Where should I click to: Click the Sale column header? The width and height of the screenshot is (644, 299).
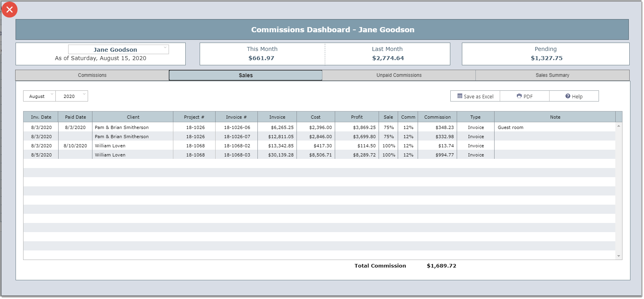389,117
